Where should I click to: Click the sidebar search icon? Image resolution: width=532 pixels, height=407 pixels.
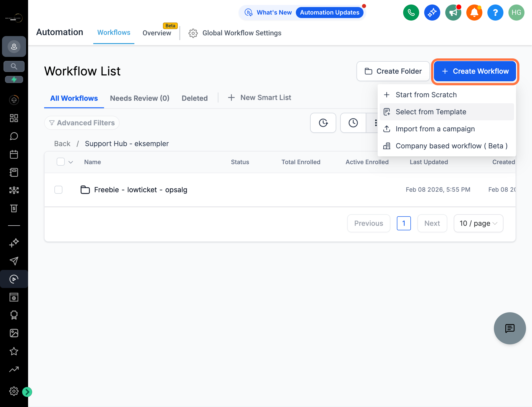click(x=14, y=66)
